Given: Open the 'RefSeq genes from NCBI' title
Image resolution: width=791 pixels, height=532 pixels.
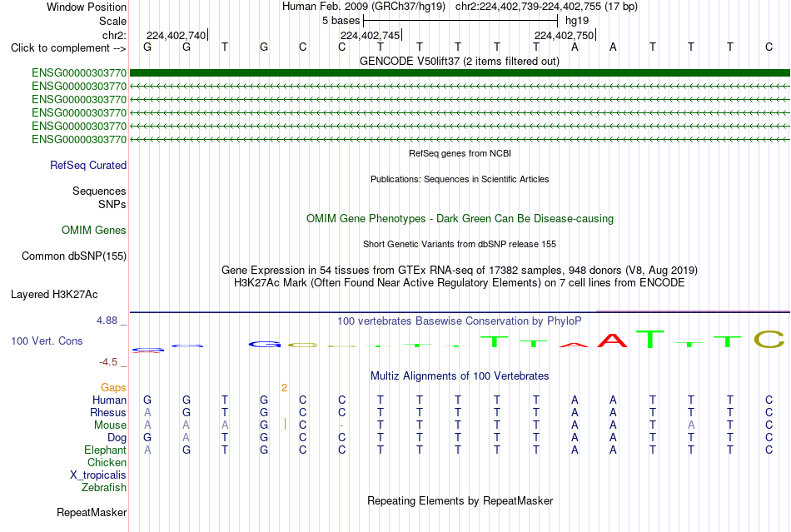Looking at the screenshot, I should point(460,153).
